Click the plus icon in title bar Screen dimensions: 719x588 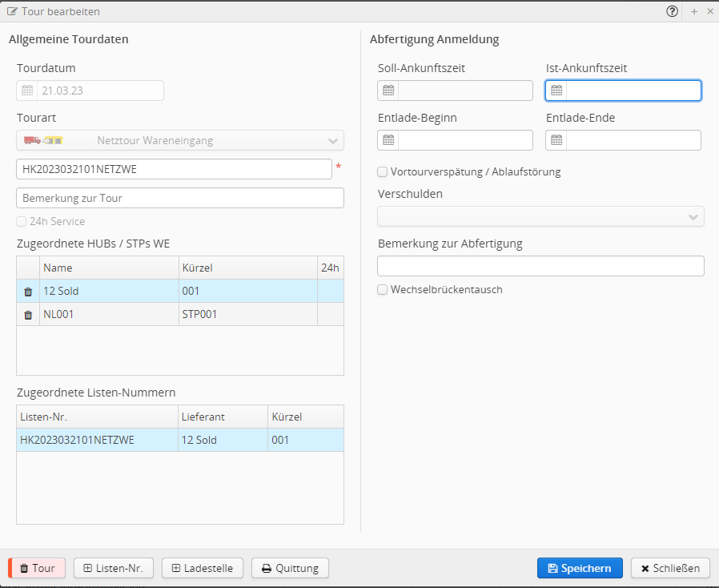pyautogui.click(x=694, y=11)
